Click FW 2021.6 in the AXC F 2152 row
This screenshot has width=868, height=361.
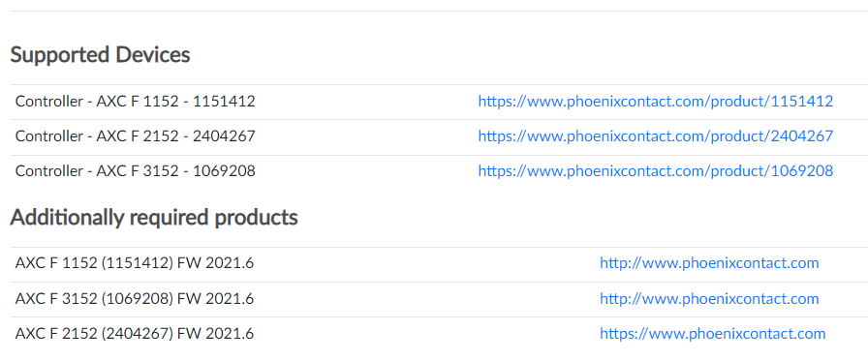coord(215,334)
